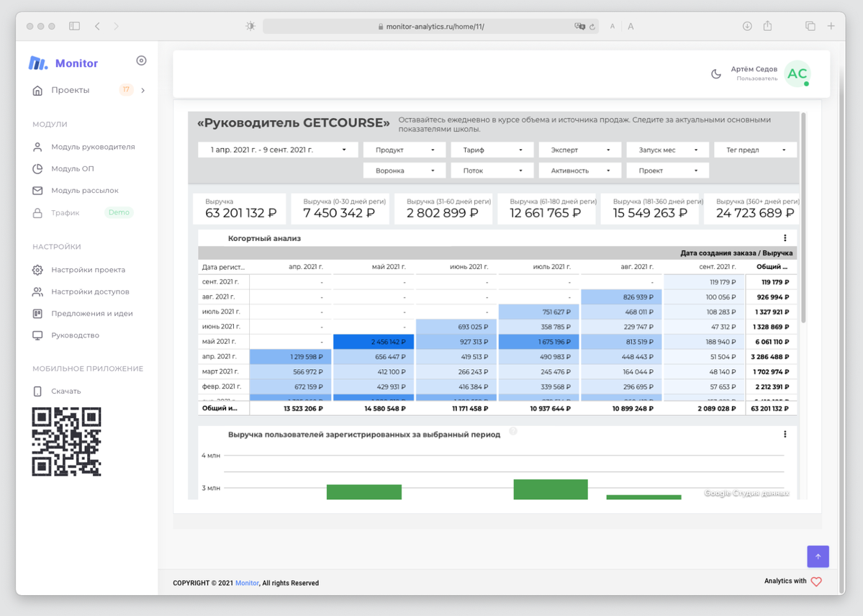This screenshot has height=616, width=863.
Task: Show browser tab overview icon
Action: click(x=810, y=26)
